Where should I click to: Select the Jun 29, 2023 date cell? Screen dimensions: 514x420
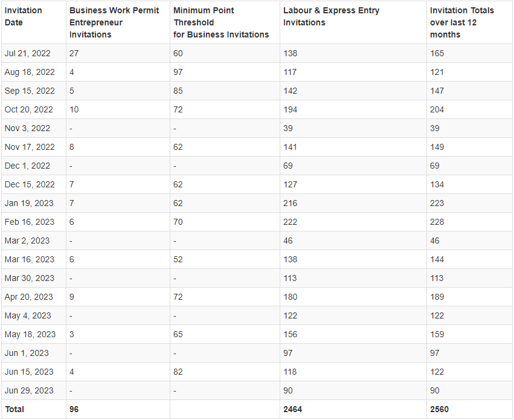click(x=29, y=390)
